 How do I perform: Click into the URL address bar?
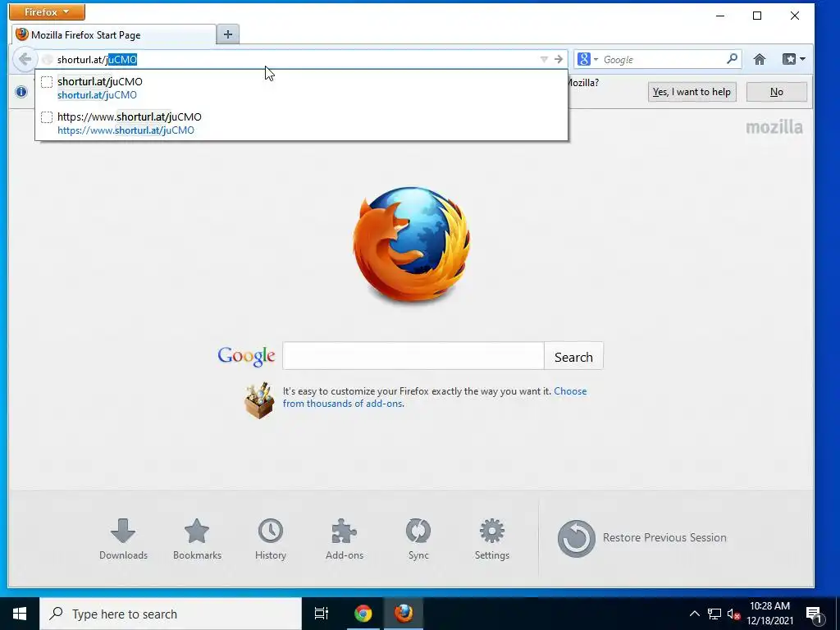(294, 59)
